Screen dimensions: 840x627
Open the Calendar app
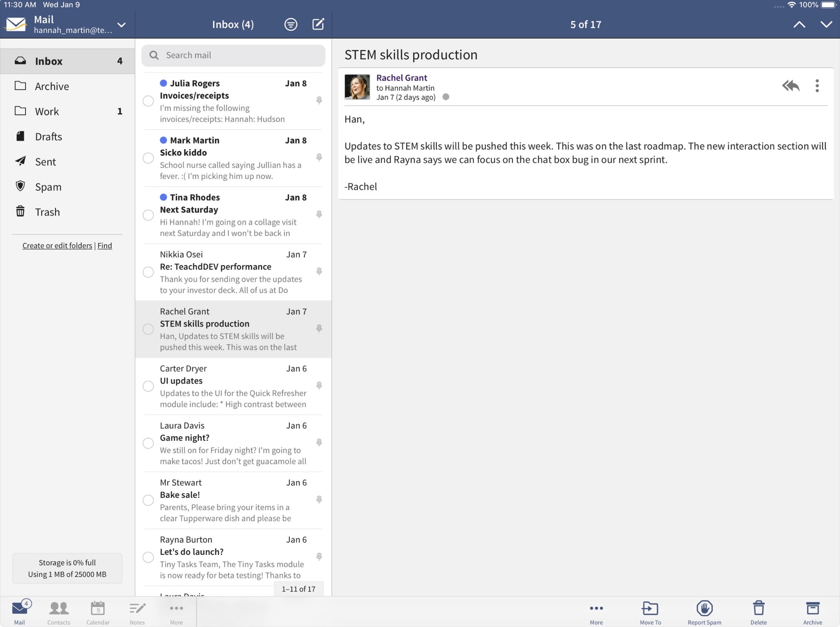97,612
